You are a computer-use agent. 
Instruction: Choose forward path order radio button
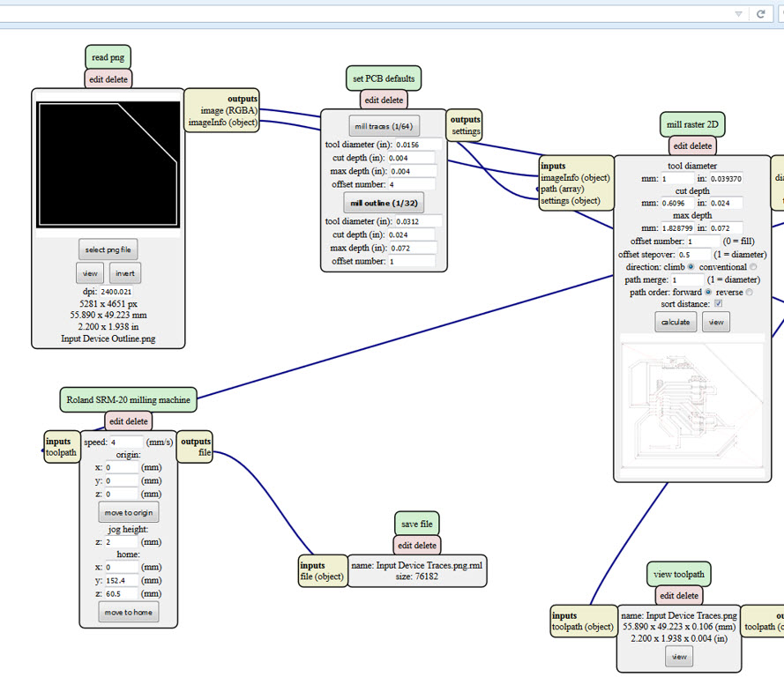708,292
